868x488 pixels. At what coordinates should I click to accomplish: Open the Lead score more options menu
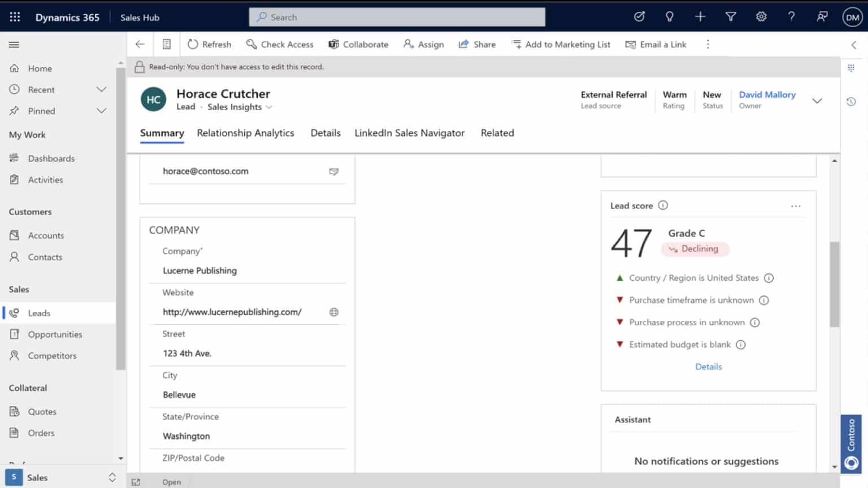point(796,206)
